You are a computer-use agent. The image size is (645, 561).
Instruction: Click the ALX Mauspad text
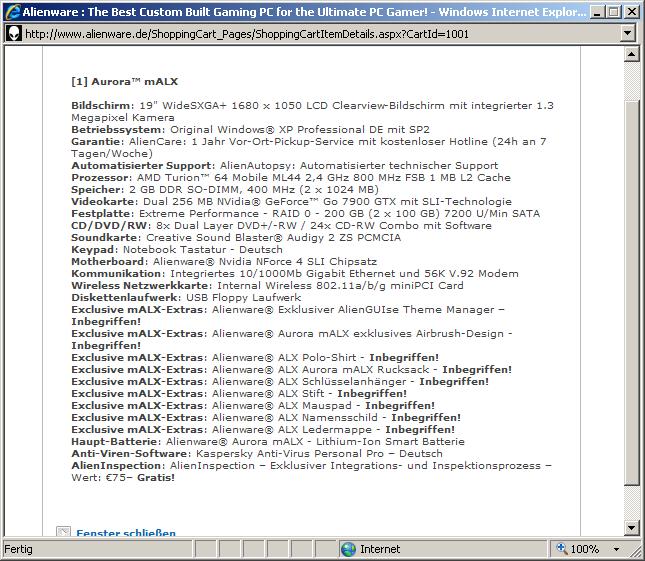point(315,405)
